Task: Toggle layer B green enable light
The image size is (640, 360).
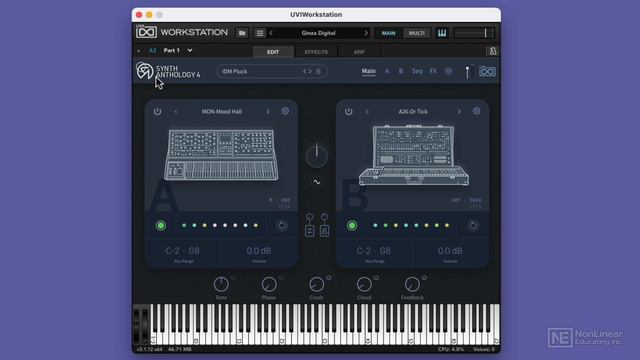Action: coord(352,225)
